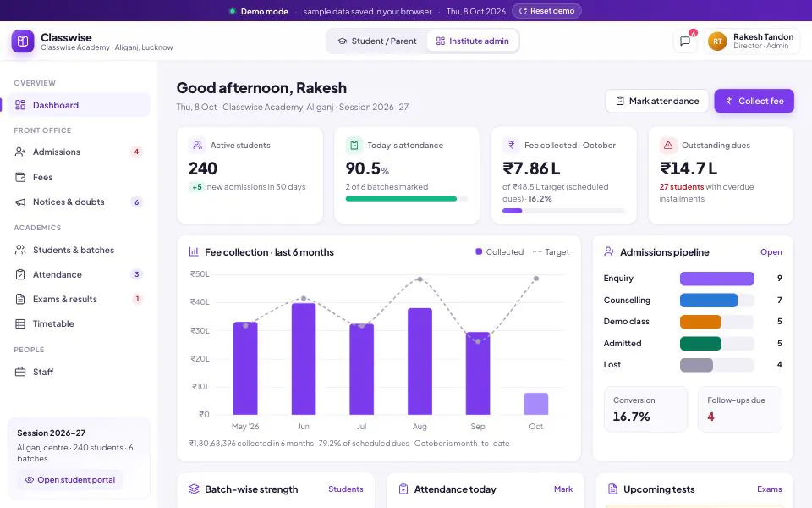Open the chat messages icon with badge
Viewport: 812px width, 508px height.
click(x=684, y=41)
